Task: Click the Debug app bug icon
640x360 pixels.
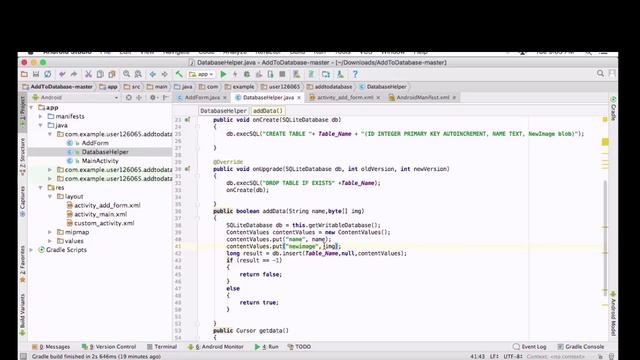Action: (x=247, y=74)
